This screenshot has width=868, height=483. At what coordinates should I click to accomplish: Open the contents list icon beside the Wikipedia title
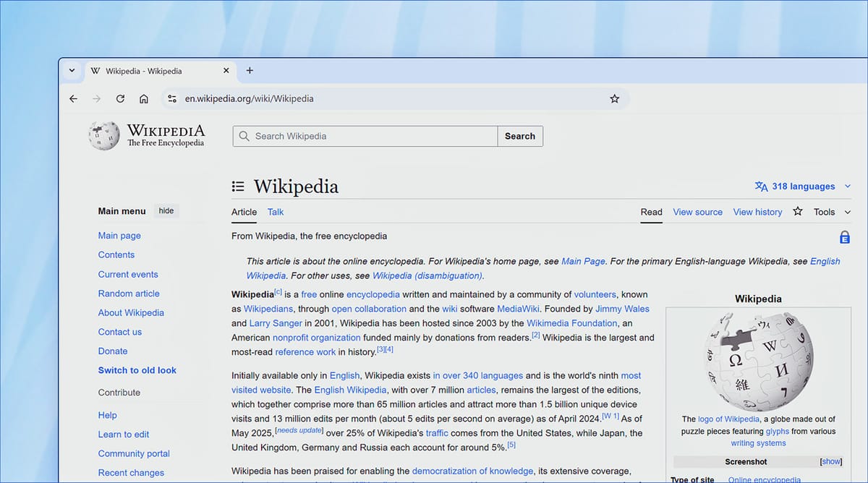(238, 186)
